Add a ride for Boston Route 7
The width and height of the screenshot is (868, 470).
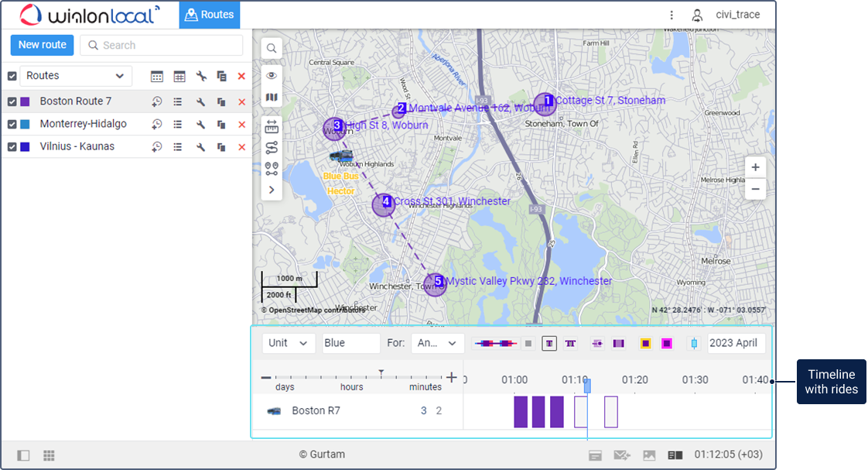(x=156, y=102)
